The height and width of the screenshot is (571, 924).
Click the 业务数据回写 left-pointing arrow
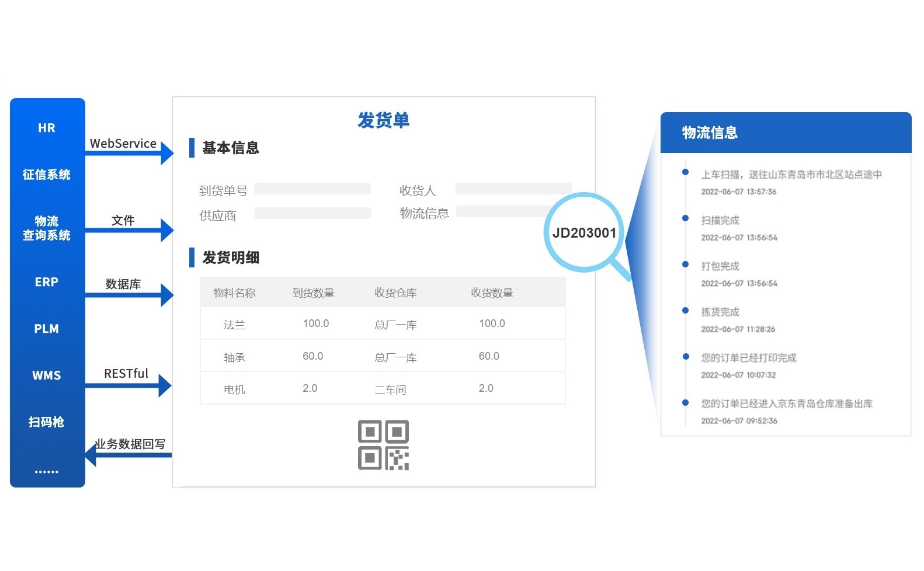click(128, 455)
